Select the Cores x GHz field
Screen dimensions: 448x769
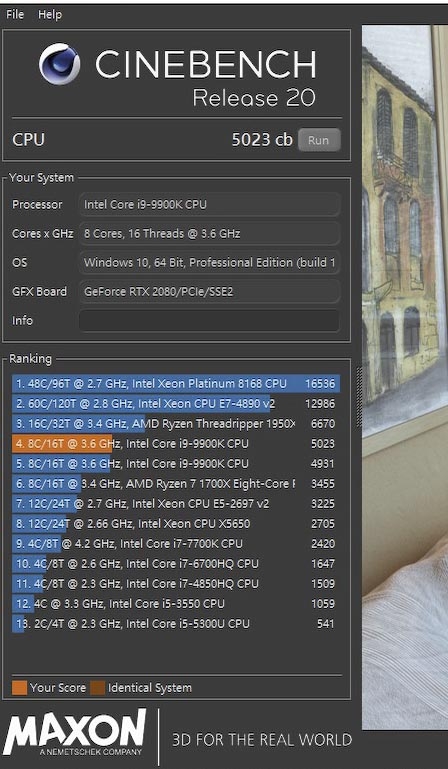(x=210, y=233)
